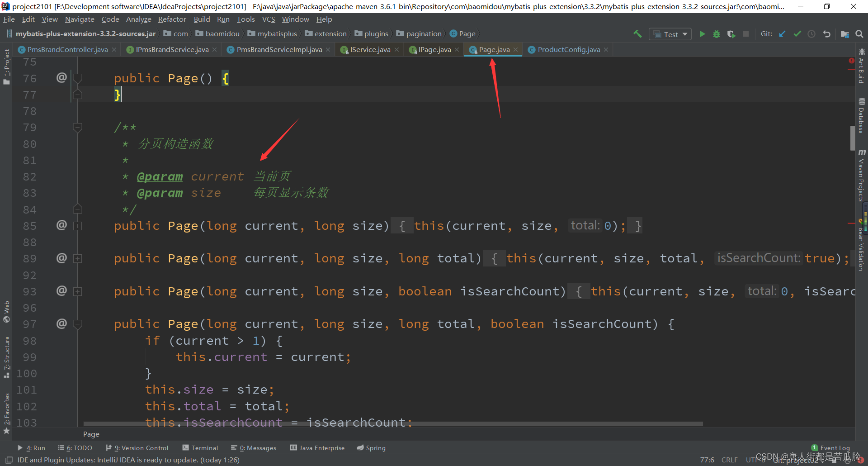This screenshot has width=868, height=466.
Task: Open the Run tool window button
Action: pyautogui.click(x=32, y=448)
